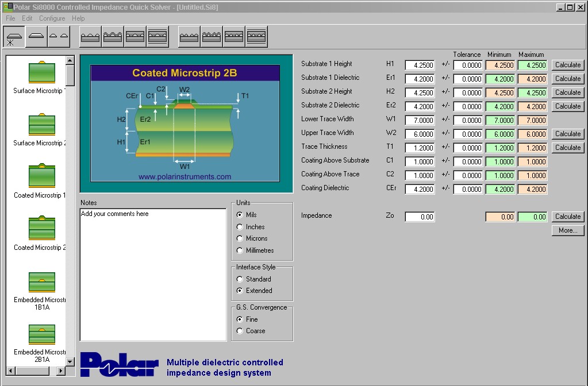The image size is (588, 386).
Task: Click the CEr coating dielectric value field
Action: 420,189
